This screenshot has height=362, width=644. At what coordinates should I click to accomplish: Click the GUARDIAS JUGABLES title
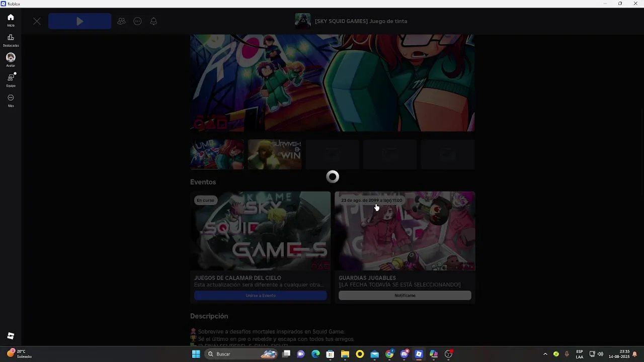coord(367,278)
